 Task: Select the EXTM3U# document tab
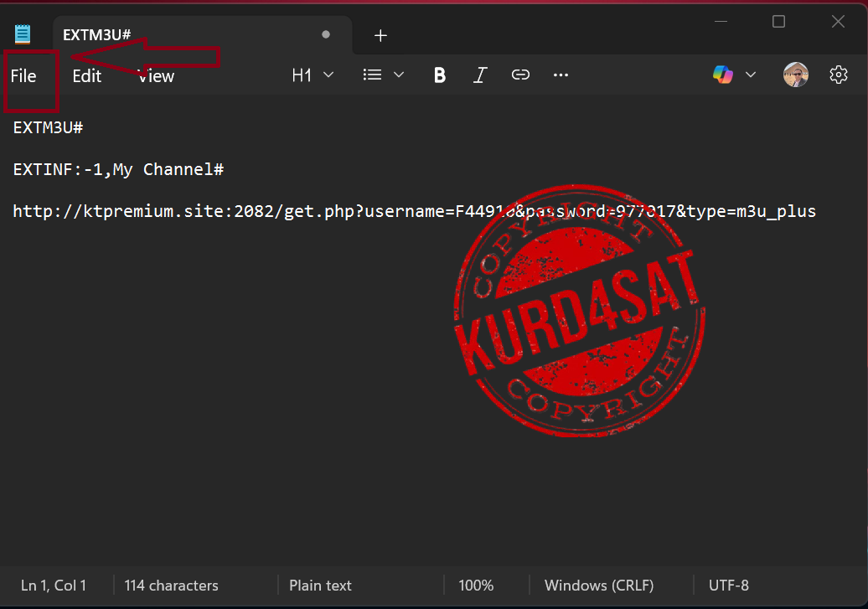[203, 35]
